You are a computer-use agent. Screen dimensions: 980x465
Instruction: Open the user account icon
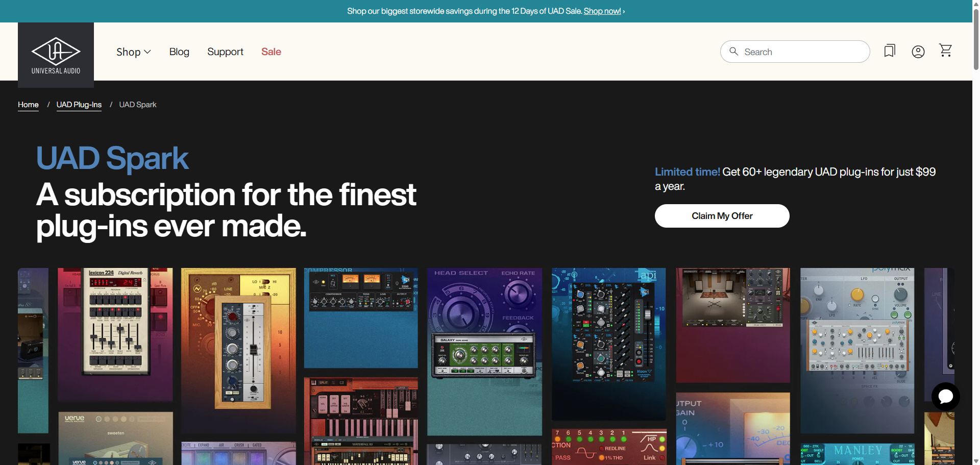(918, 52)
